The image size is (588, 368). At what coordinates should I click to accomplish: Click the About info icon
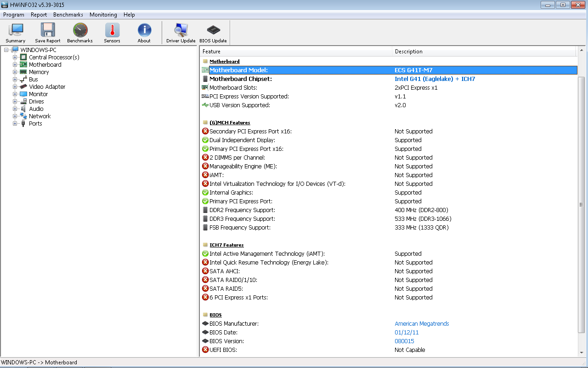coord(144,30)
